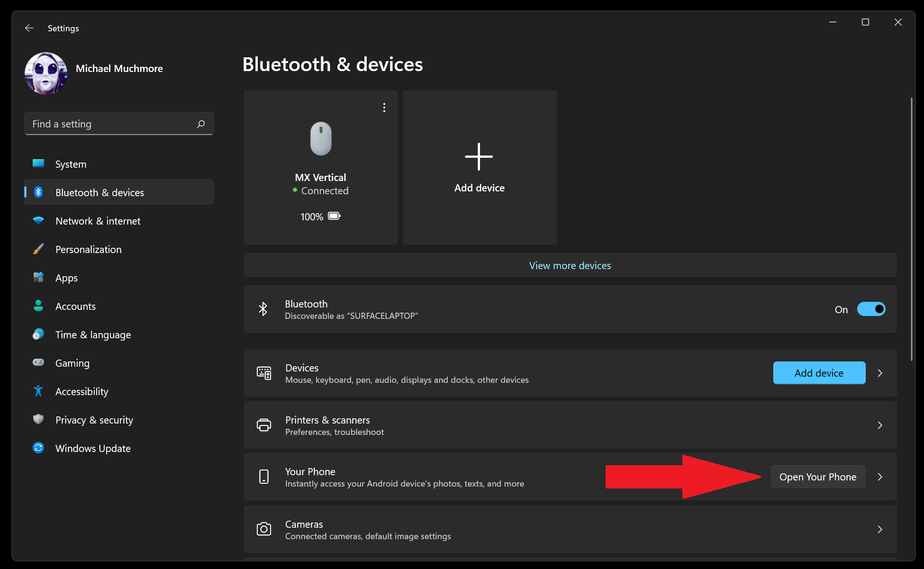The image size is (924, 569).
Task: Click the back arrow in Settings header
Action: [29, 28]
